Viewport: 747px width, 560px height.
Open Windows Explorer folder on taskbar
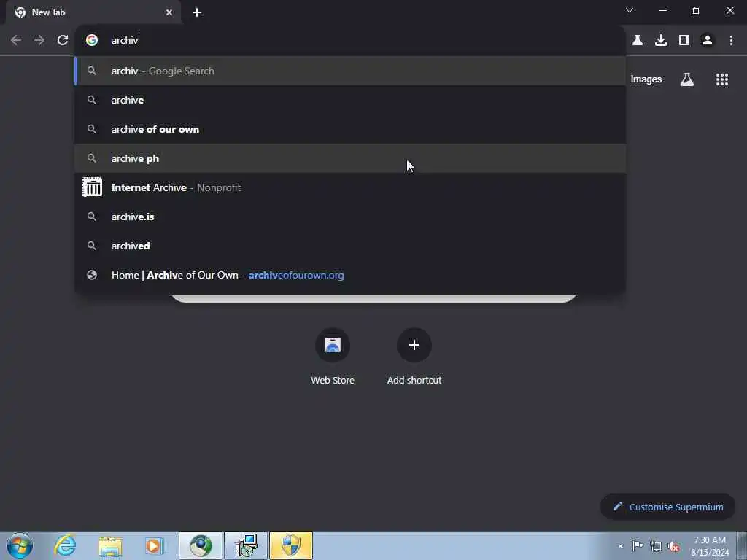pos(111,545)
